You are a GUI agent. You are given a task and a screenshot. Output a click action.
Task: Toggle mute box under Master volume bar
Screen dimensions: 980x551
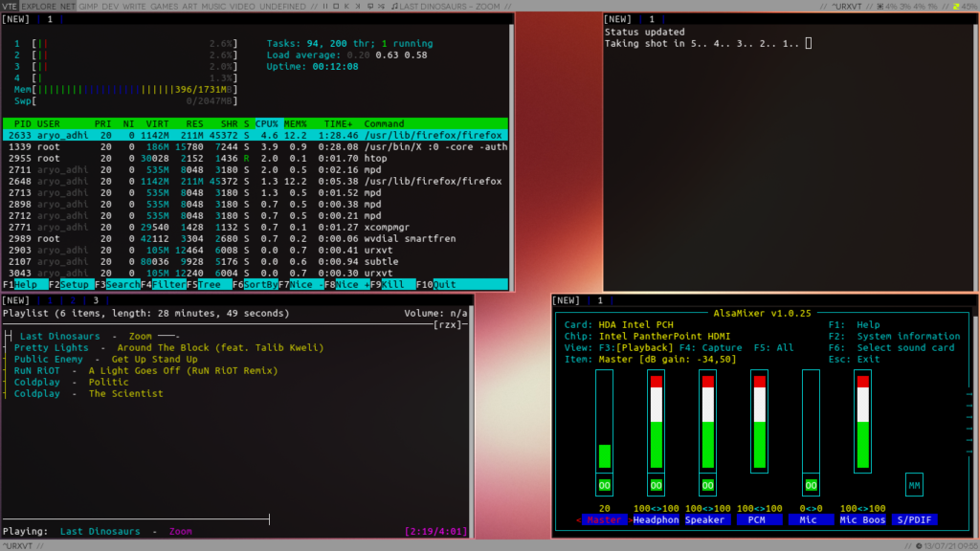coord(605,485)
